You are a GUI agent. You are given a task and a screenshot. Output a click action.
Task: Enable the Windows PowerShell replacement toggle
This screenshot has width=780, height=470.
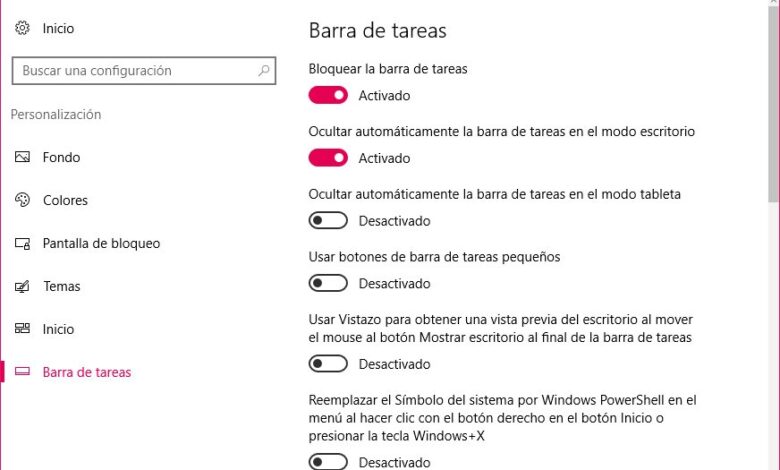click(x=328, y=462)
